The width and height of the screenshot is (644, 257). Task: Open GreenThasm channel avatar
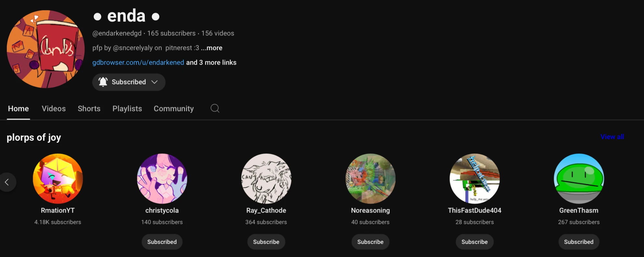click(579, 179)
